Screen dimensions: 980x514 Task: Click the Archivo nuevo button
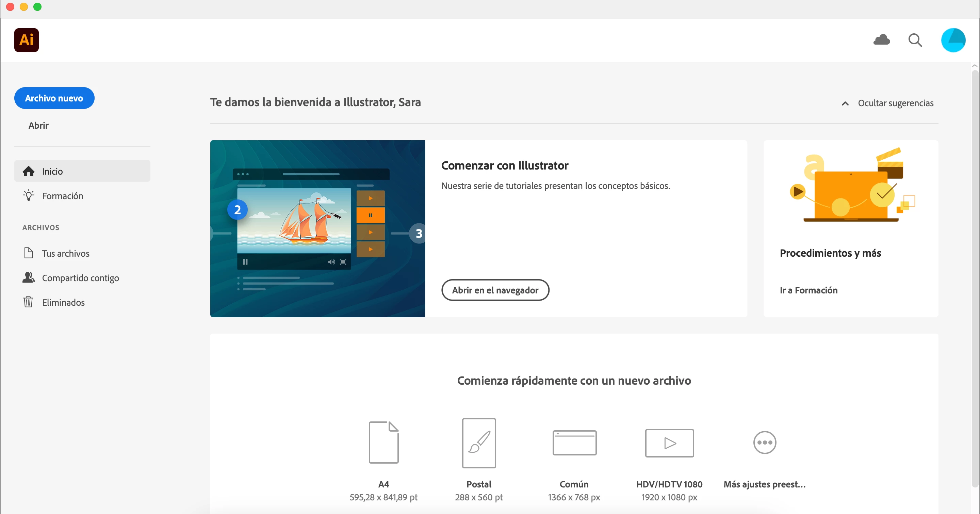coord(54,98)
